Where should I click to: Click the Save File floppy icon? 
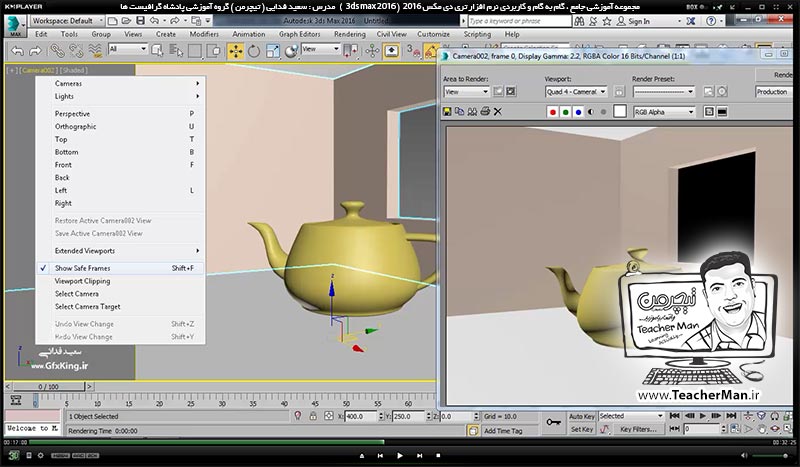point(140,21)
